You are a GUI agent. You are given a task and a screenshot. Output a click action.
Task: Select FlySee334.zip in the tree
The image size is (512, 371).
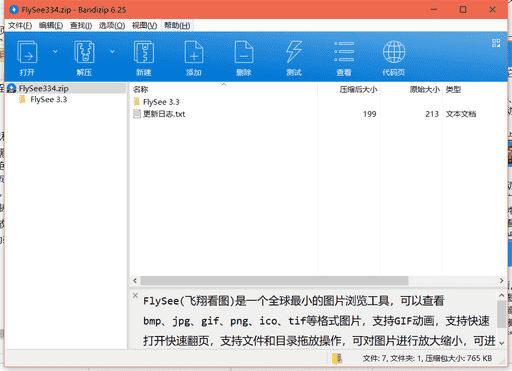click(x=44, y=88)
